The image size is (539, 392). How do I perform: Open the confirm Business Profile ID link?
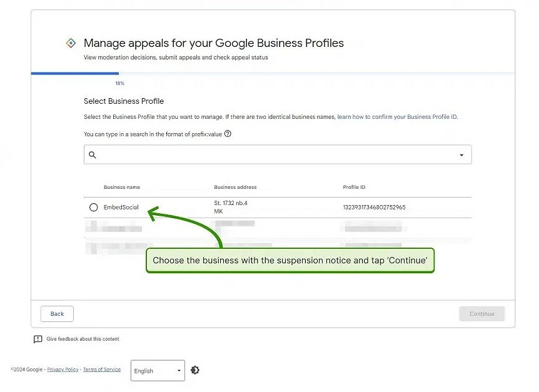tap(398, 117)
